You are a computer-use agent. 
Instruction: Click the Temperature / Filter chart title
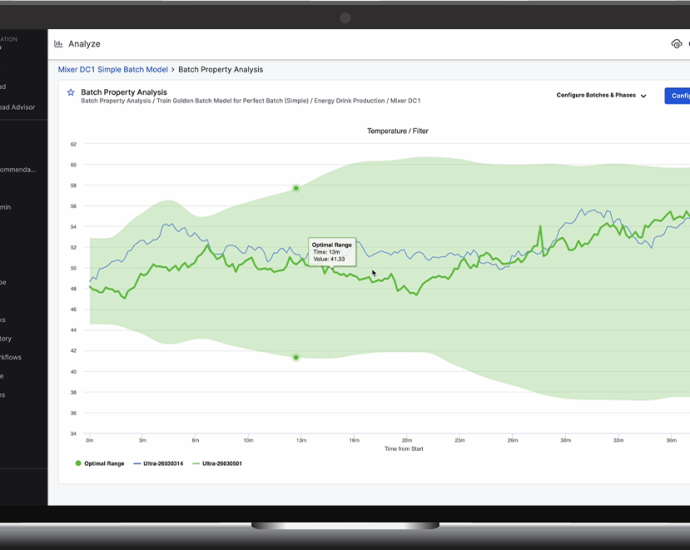pyautogui.click(x=397, y=131)
